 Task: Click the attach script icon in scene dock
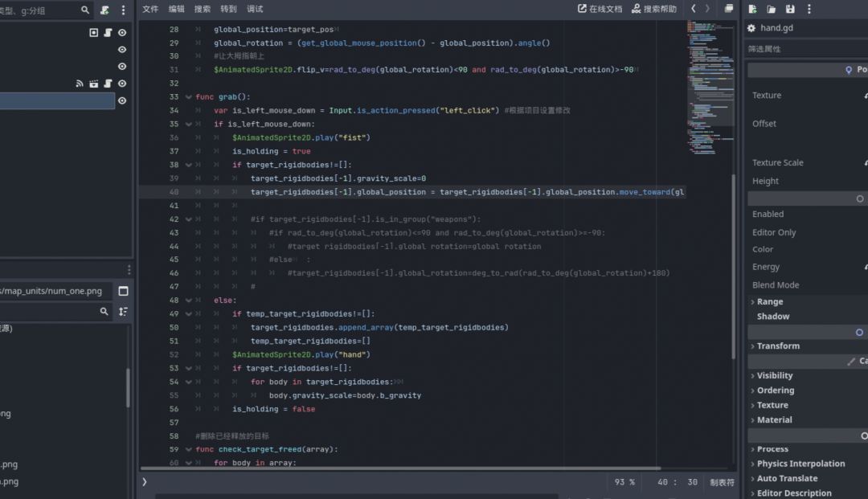(105, 10)
